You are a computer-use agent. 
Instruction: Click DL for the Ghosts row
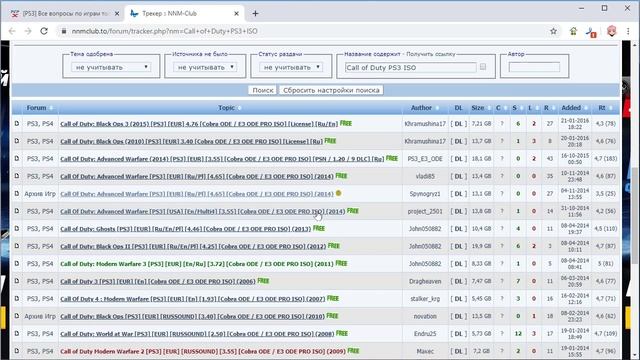[458, 229]
